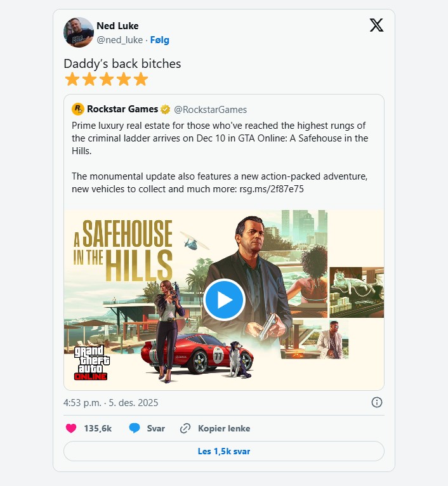448x486 pixels.
Task: Open the Ned Luke display name
Action: pos(117,26)
